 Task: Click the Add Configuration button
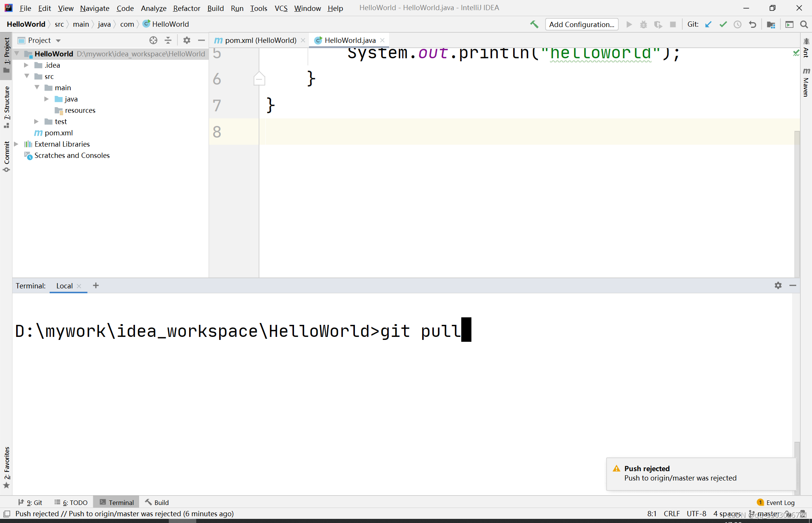pos(581,24)
